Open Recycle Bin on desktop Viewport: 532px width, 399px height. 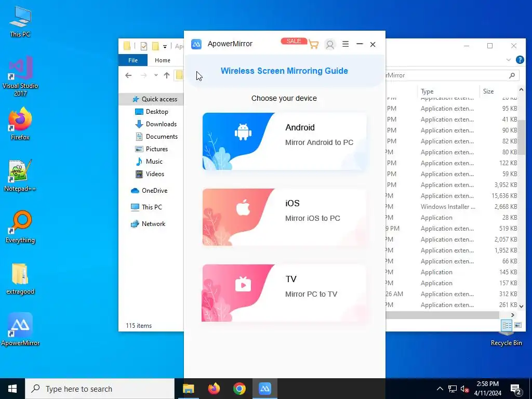pos(506,339)
